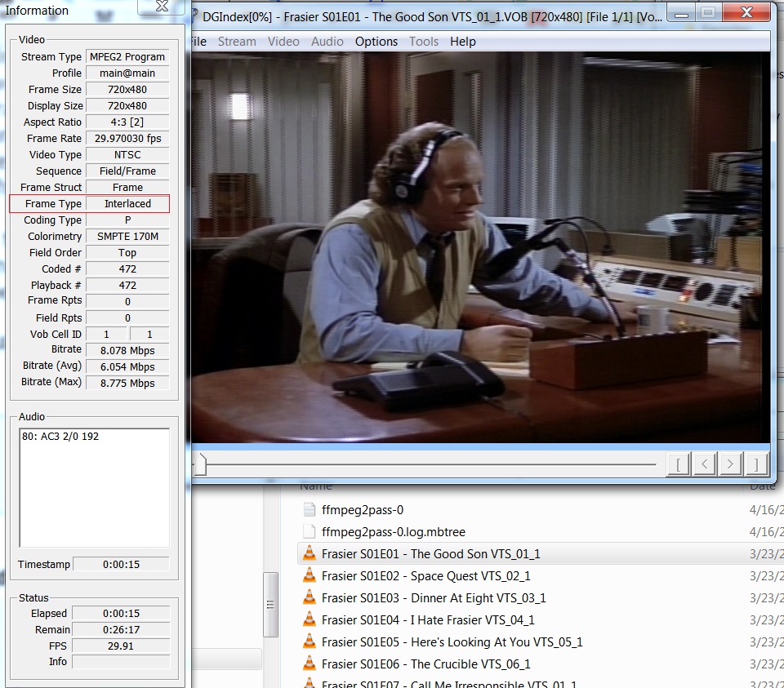Open the Video menu in DGIndex
This screenshot has height=688, width=784.
[283, 42]
